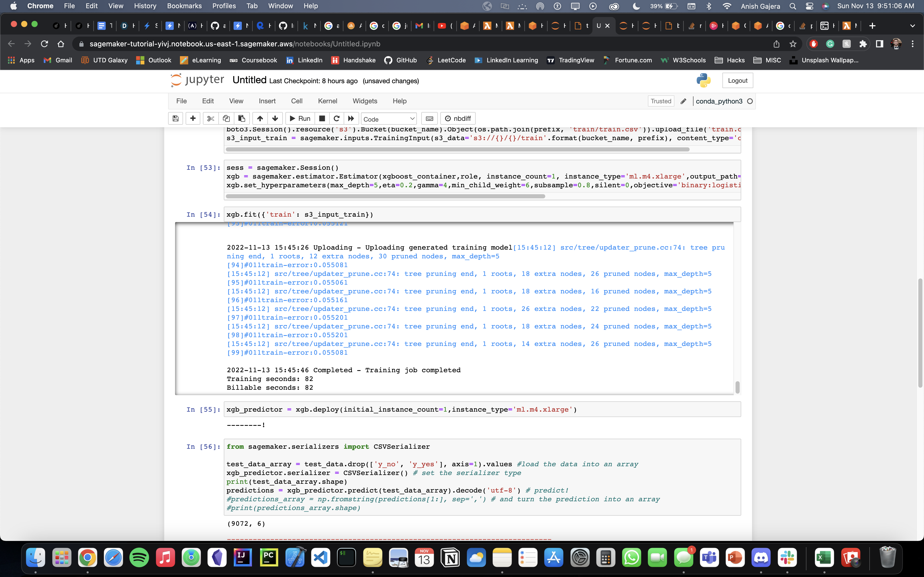Paste cells below with the clipboard icon

pyautogui.click(x=241, y=118)
